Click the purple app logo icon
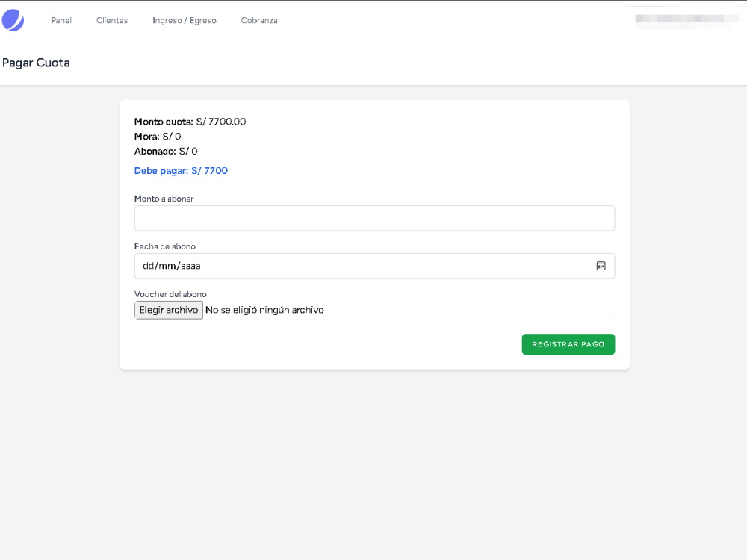This screenshot has width=747, height=560. tap(13, 20)
